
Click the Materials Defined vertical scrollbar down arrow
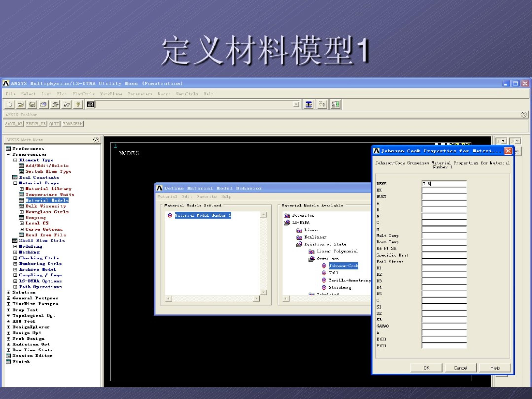(264, 292)
